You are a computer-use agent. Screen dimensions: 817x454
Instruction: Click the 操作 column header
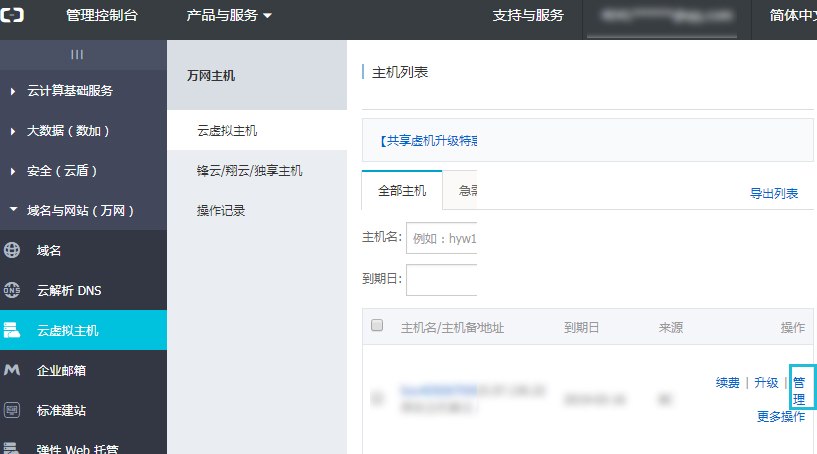point(793,328)
